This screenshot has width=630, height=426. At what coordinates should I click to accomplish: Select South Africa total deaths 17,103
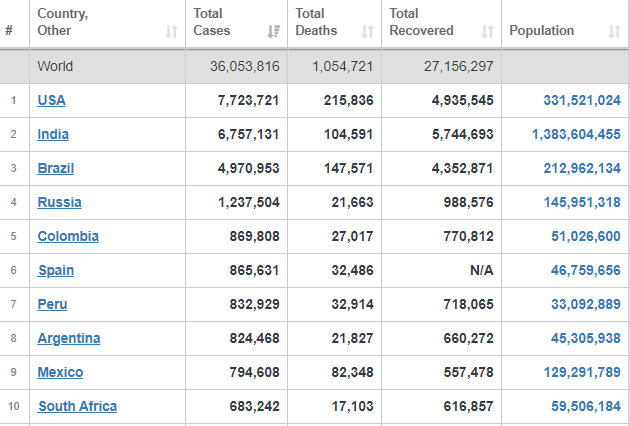pos(352,406)
